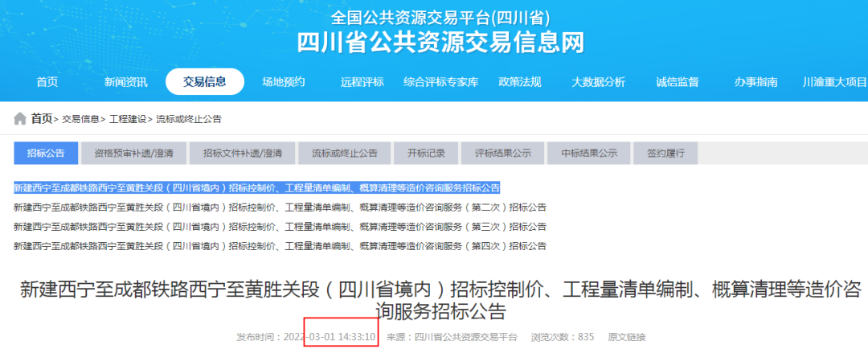Open the 第四次 招标公告 link
Screen dimensions: 868x353
pos(280,245)
